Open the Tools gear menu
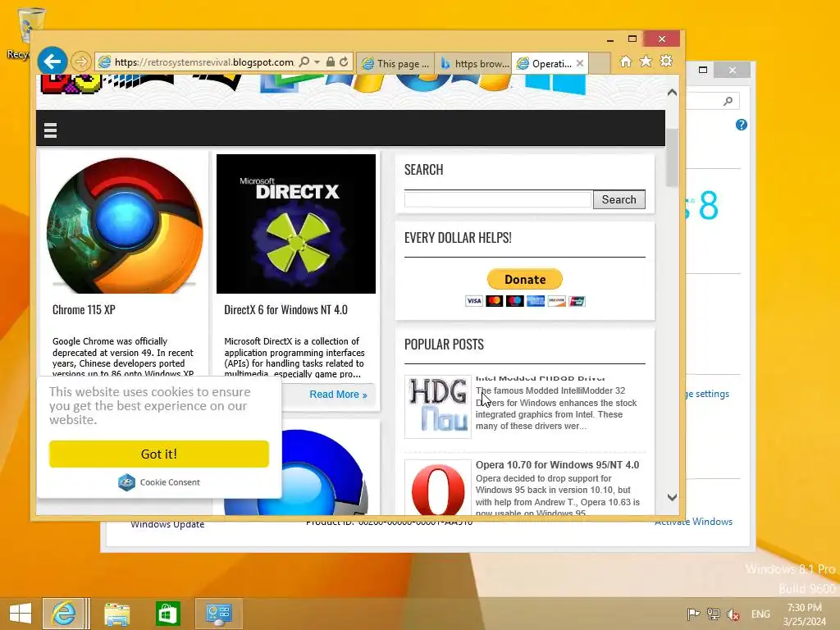 pyautogui.click(x=666, y=62)
